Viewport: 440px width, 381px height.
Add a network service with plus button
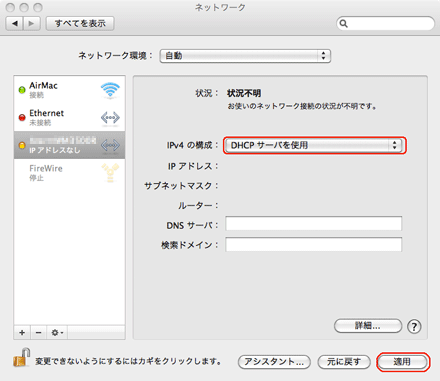tap(22, 333)
